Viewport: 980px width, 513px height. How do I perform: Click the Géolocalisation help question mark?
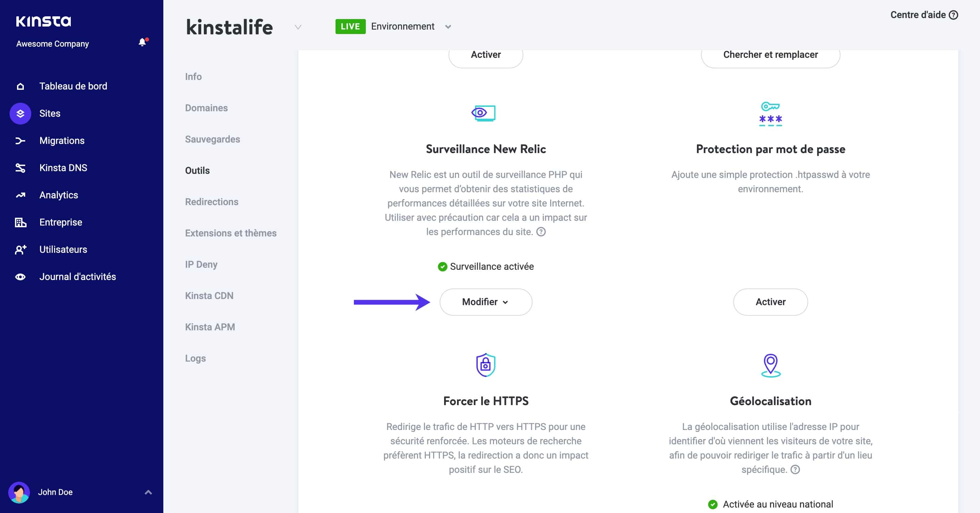pos(795,470)
